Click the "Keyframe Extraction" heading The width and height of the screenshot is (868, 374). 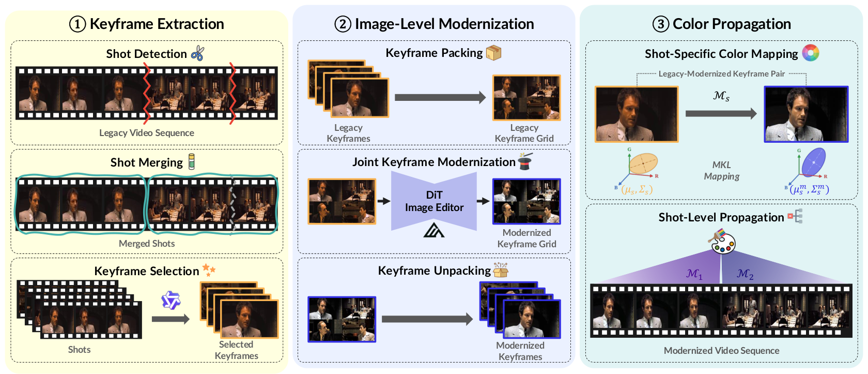(157, 24)
